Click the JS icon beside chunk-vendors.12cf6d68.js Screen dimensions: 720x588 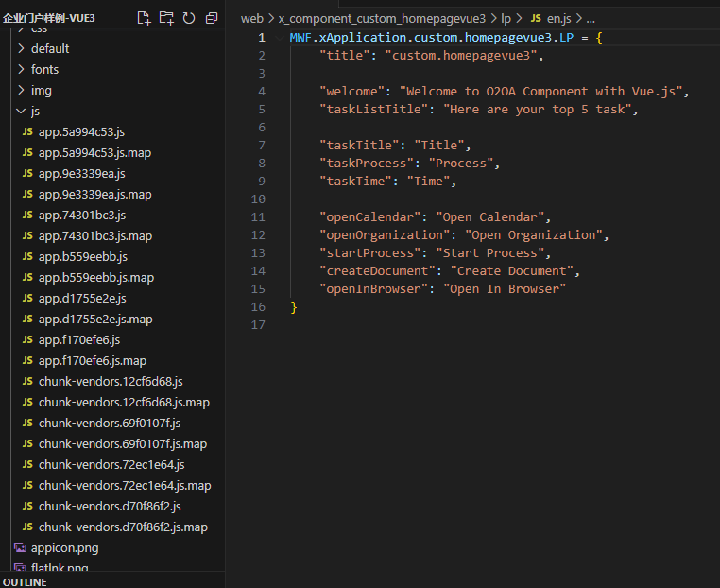pos(27,381)
